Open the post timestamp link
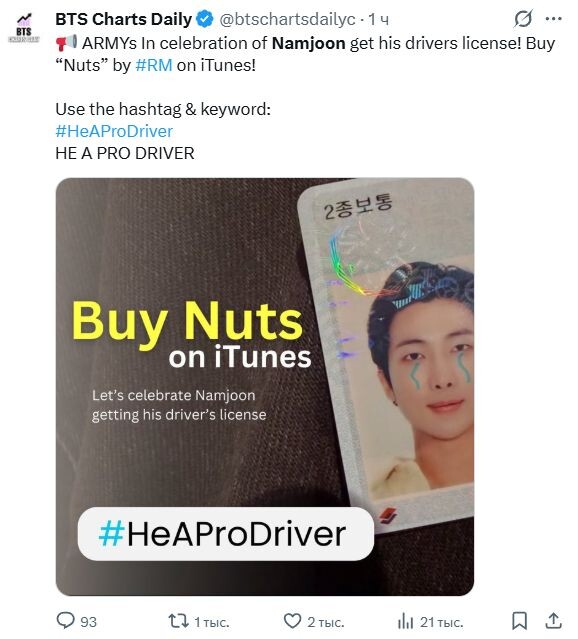This screenshot has height=639, width=578. [379, 19]
